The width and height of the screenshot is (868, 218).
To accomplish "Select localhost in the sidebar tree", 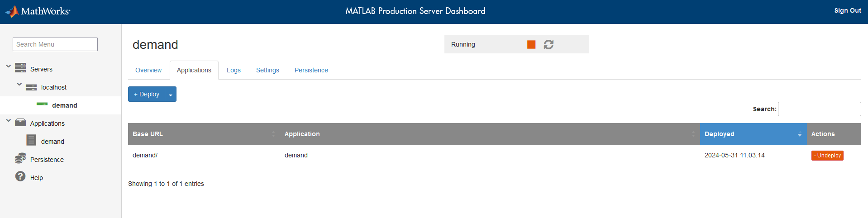I will (x=54, y=87).
